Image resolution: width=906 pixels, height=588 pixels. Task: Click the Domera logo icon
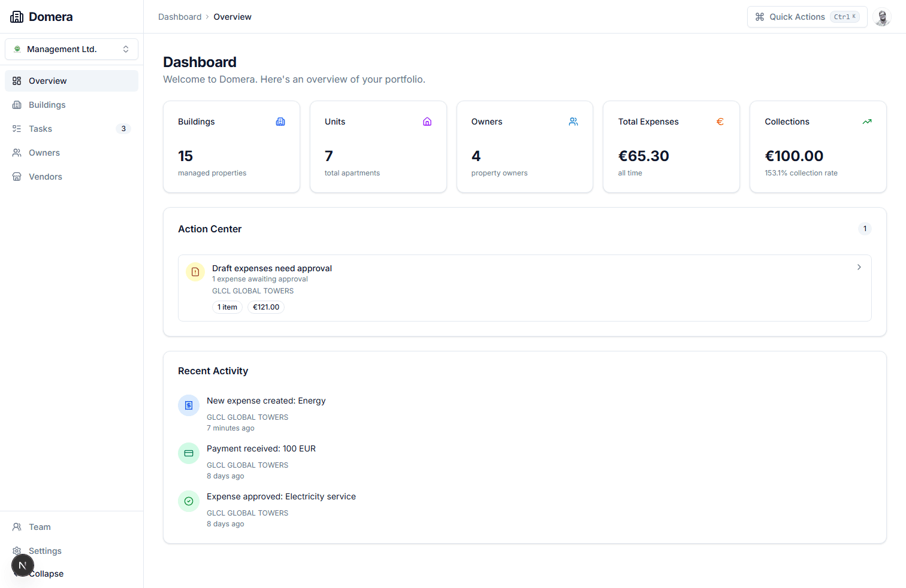tap(17, 16)
